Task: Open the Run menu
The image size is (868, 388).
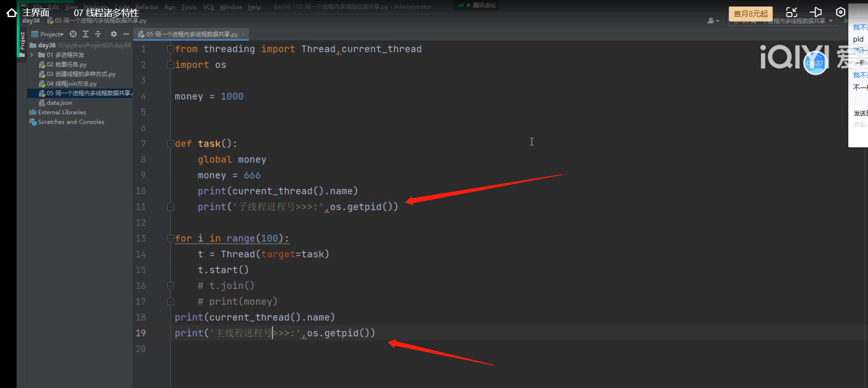Action: [x=170, y=7]
